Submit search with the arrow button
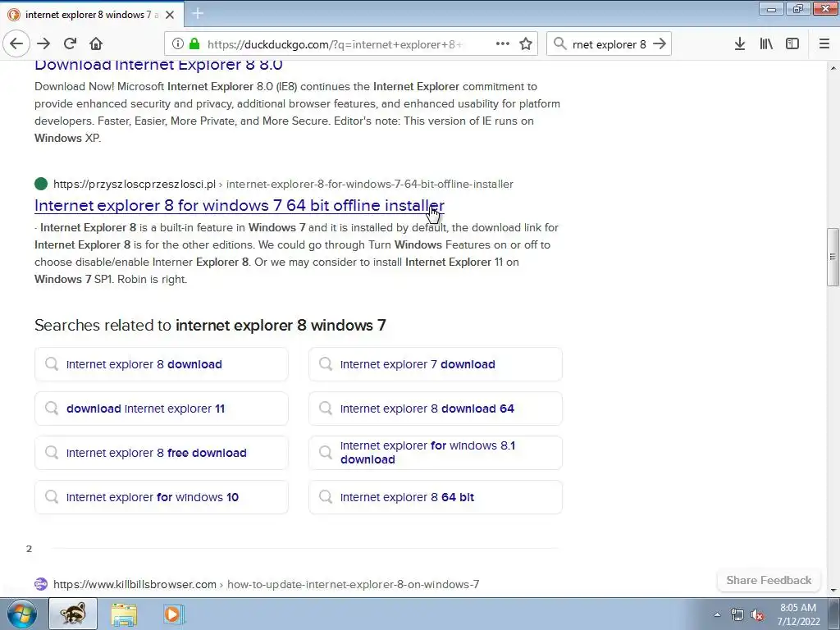This screenshot has width=840, height=630. 660,44
